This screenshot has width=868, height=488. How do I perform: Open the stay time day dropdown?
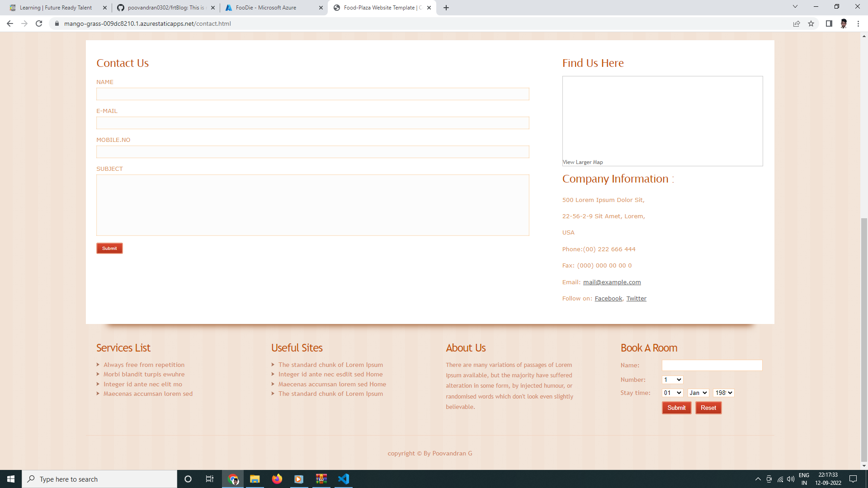(672, 393)
